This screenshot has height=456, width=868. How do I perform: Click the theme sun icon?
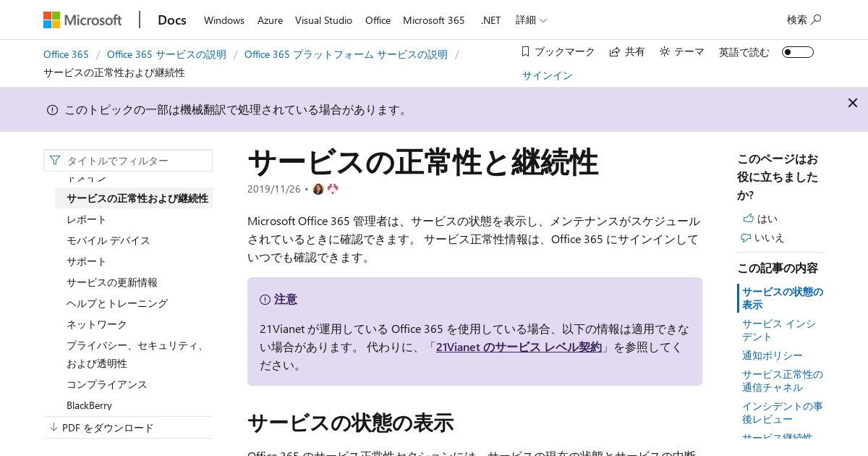point(665,51)
